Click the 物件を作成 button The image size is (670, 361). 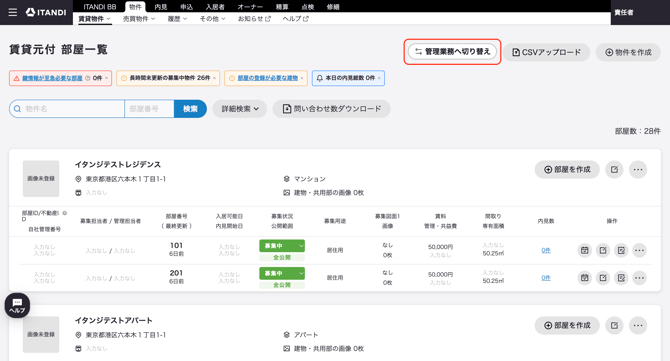click(628, 52)
